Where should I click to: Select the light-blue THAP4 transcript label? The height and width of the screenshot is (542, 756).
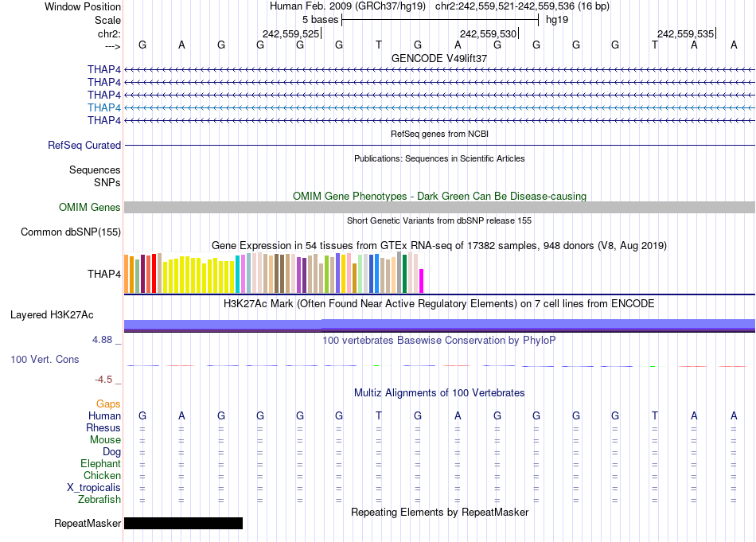(x=104, y=107)
